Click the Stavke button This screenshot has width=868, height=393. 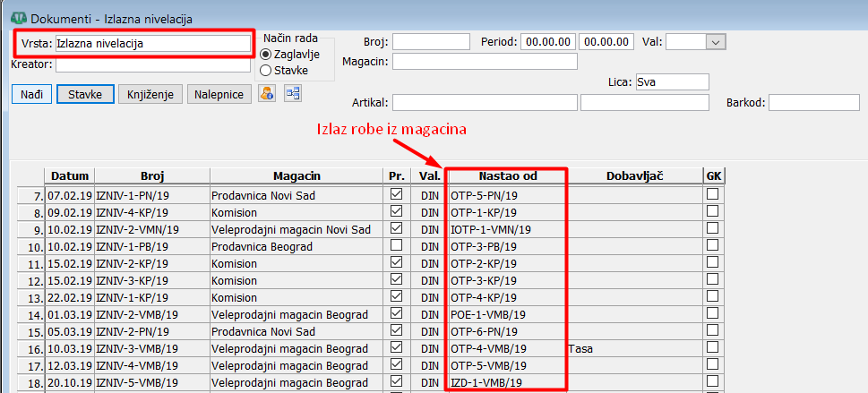pos(85,94)
